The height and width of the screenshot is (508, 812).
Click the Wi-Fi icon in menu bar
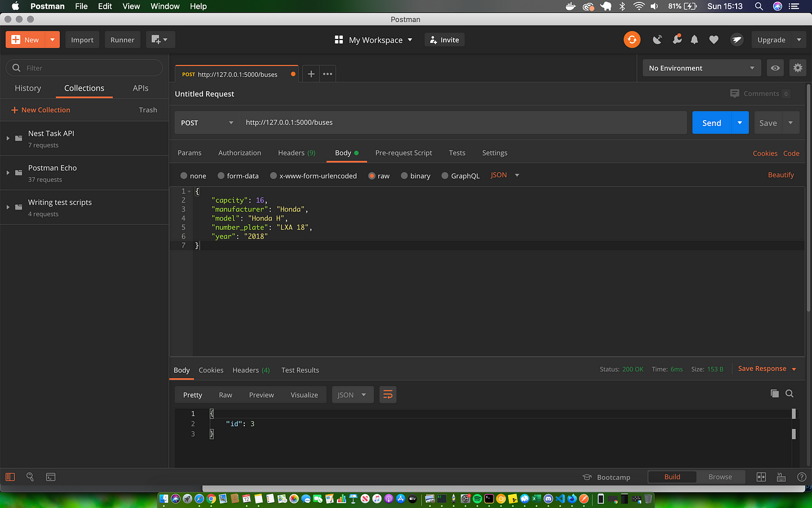639,6
